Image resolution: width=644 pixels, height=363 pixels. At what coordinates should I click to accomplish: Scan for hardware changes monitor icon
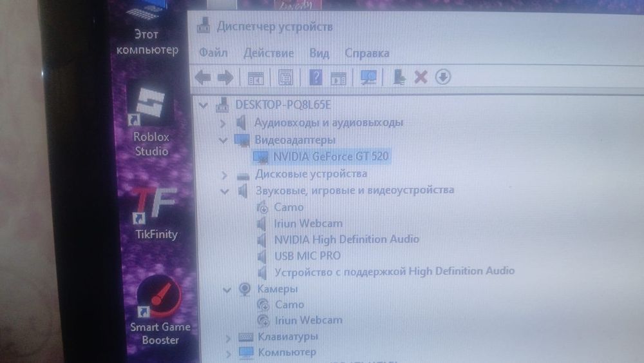point(368,77)
